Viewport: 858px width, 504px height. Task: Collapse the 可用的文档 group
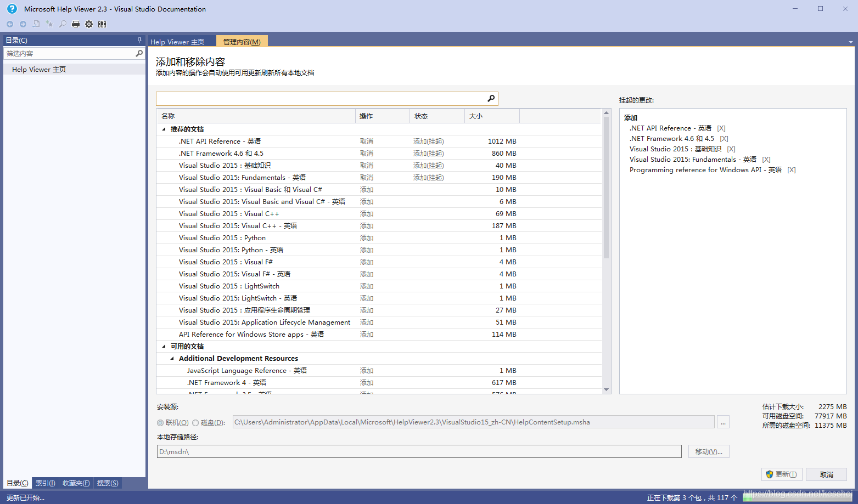click(164, 347)
